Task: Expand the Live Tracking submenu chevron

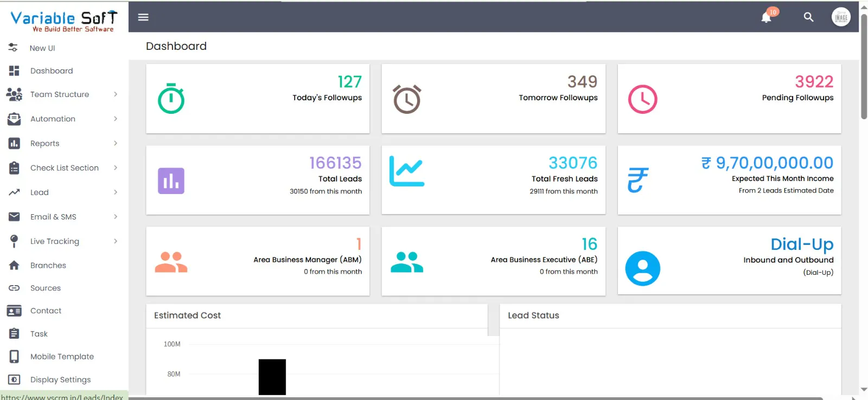Action: tap(116, 241)
